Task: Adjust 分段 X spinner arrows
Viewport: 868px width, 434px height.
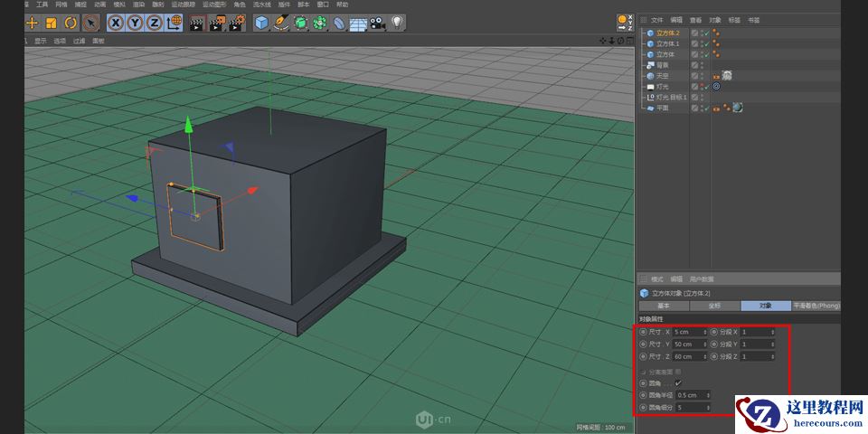Action: point(772,332)
